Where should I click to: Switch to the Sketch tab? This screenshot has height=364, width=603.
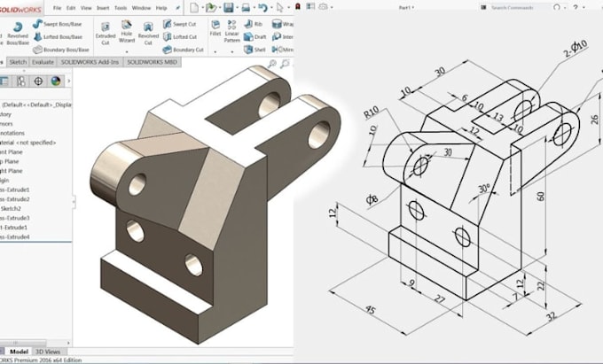pos(18,62)
